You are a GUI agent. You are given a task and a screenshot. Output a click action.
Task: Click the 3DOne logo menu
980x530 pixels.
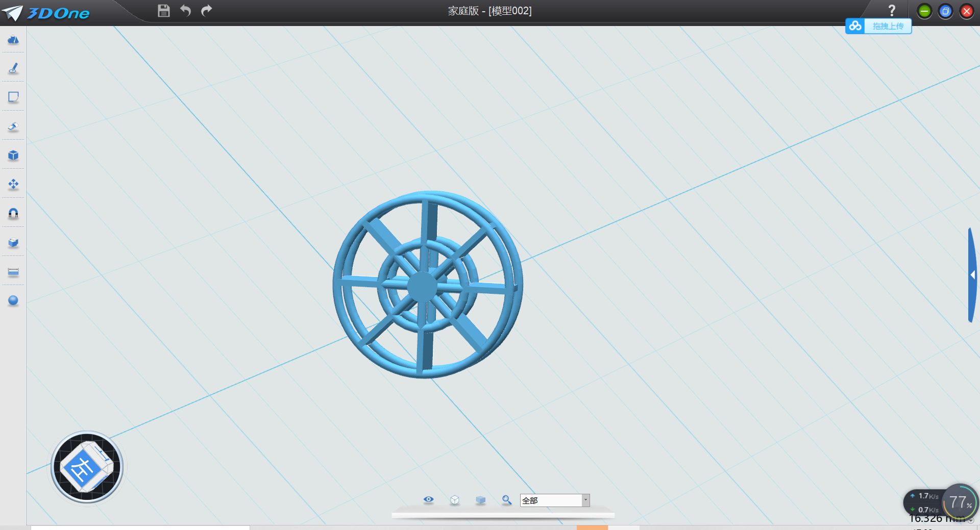(x=46, y=13)
